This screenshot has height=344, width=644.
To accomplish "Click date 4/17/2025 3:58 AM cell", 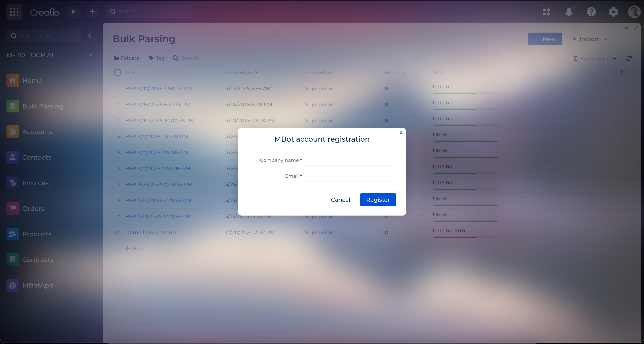I will 248,88.
